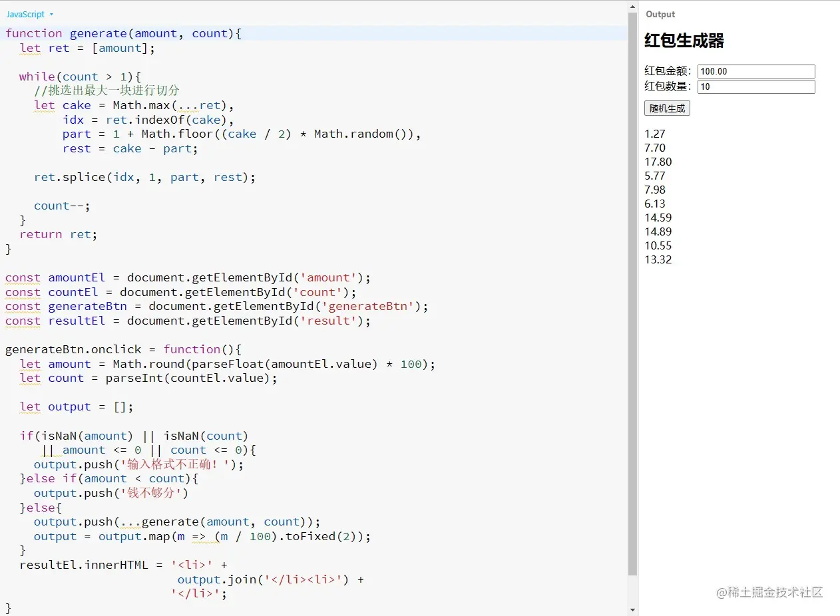This screenshot has height=616, width=840.
Task: Click result value 14.89
Action: pos(658,231)
